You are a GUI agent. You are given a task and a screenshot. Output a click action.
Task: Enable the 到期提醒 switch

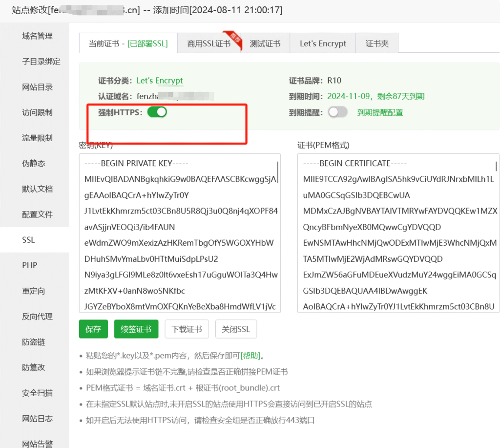pos(337,112)
